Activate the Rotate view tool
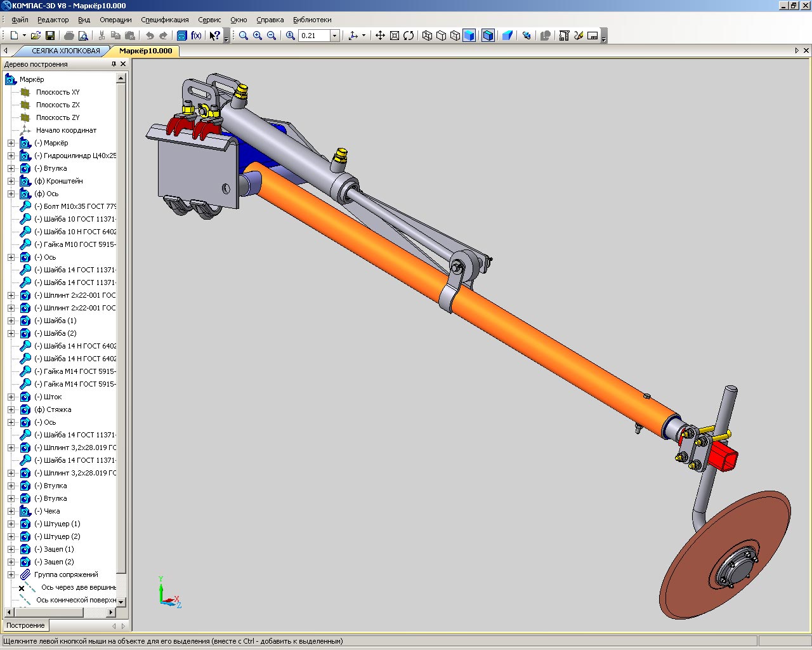The width and height of the screenshot is (812, 650). (x=409, y=36)
